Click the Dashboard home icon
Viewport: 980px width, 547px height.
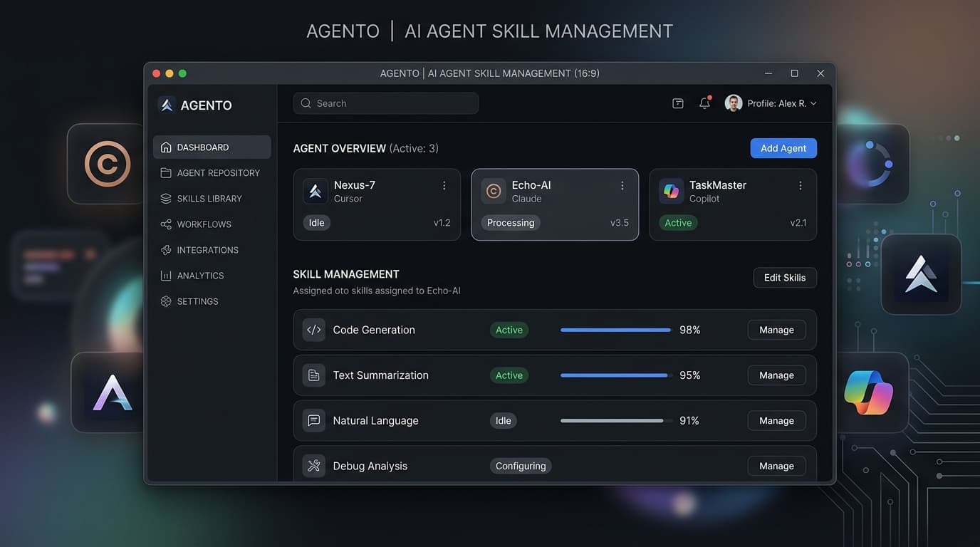[166, 147]
